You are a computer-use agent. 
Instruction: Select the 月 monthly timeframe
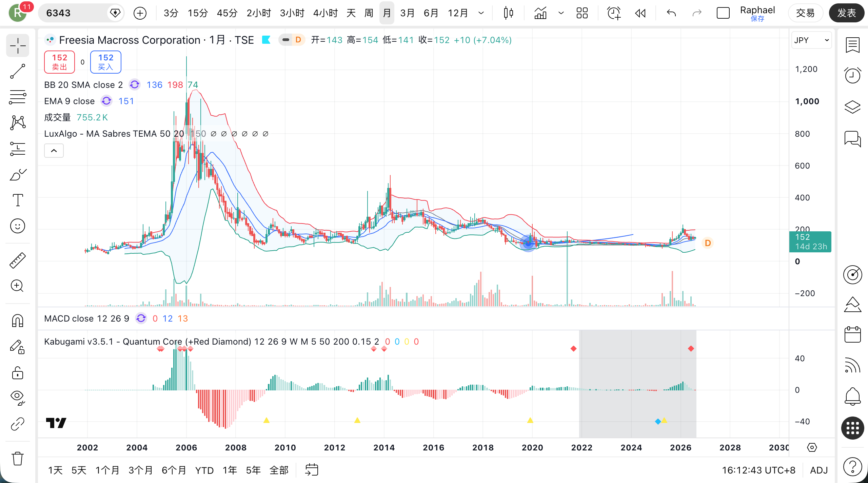pyautogui.click(x=387, y=13)
